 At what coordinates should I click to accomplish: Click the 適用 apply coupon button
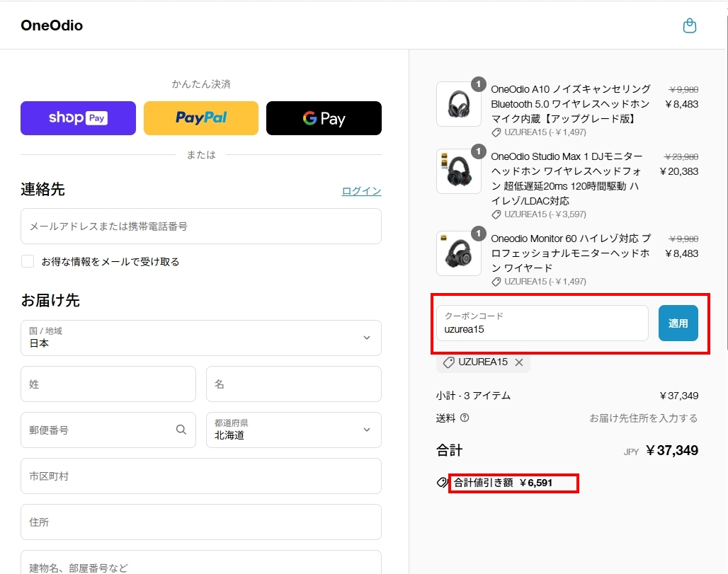(678, 323)
